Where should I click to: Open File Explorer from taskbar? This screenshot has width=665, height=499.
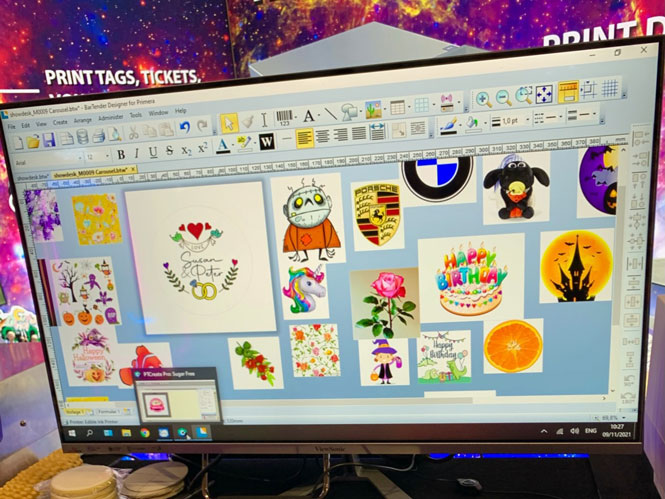click(x=126, y=433)
